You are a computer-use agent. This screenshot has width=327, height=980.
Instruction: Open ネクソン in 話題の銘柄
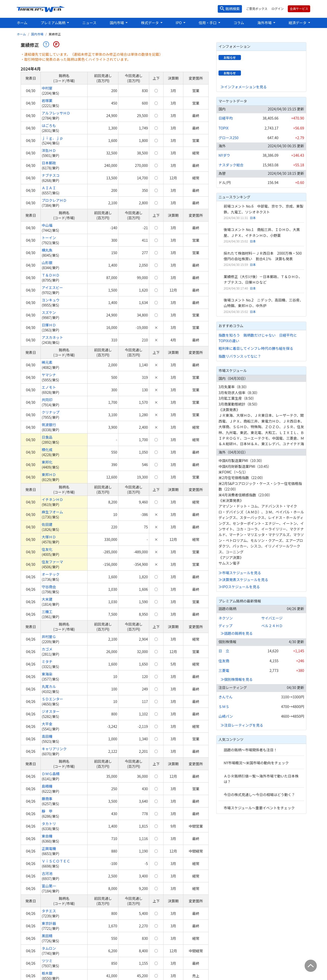[x=225, y=618]
